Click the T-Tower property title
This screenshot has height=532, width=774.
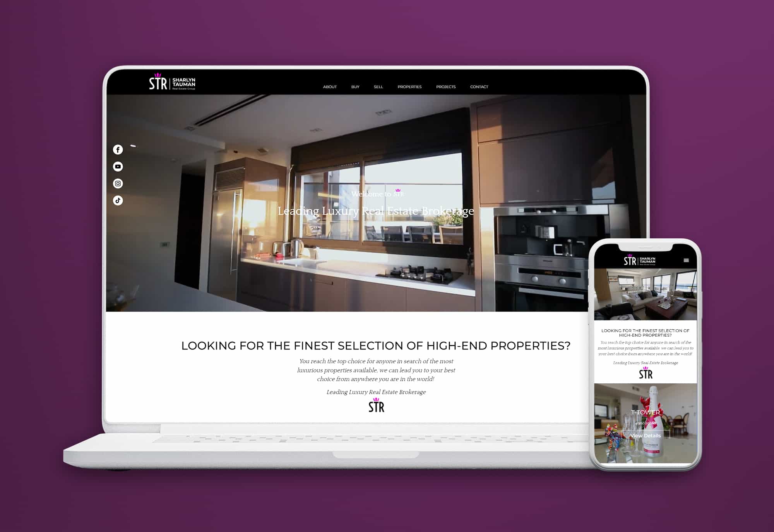pyautogui.click(x=646, y=412)
